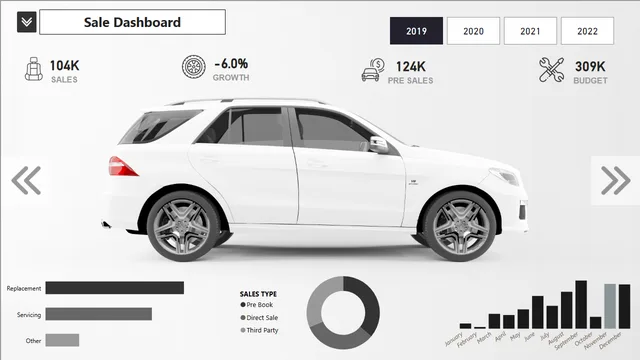
Task: Click the tire Growth icon
Action: tap(194, 67)
